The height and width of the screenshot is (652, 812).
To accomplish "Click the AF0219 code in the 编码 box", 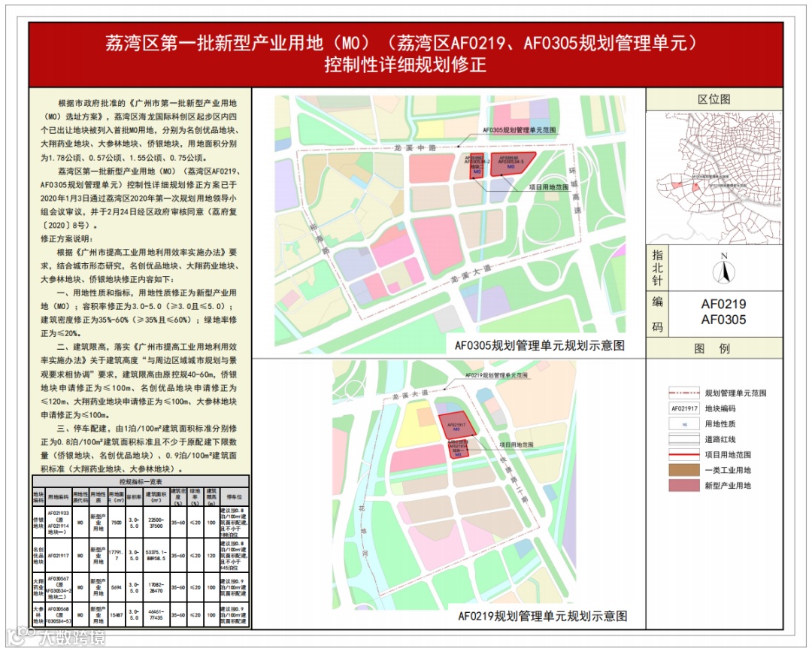I will 723,304.
